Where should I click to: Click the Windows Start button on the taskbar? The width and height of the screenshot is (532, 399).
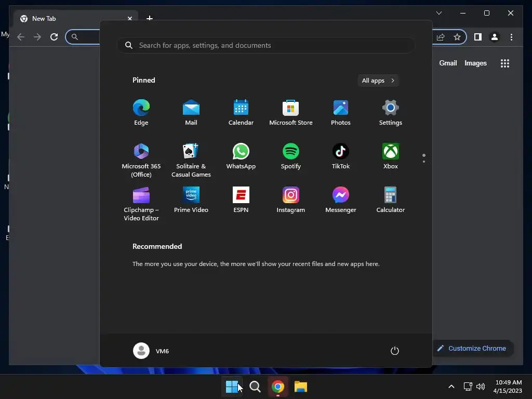[x=232, y=387]
